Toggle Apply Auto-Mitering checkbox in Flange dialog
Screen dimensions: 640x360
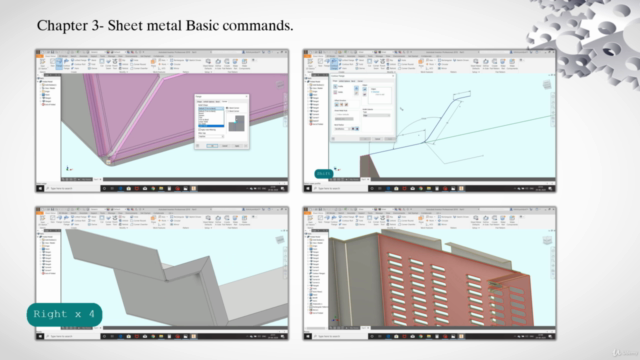200,129
